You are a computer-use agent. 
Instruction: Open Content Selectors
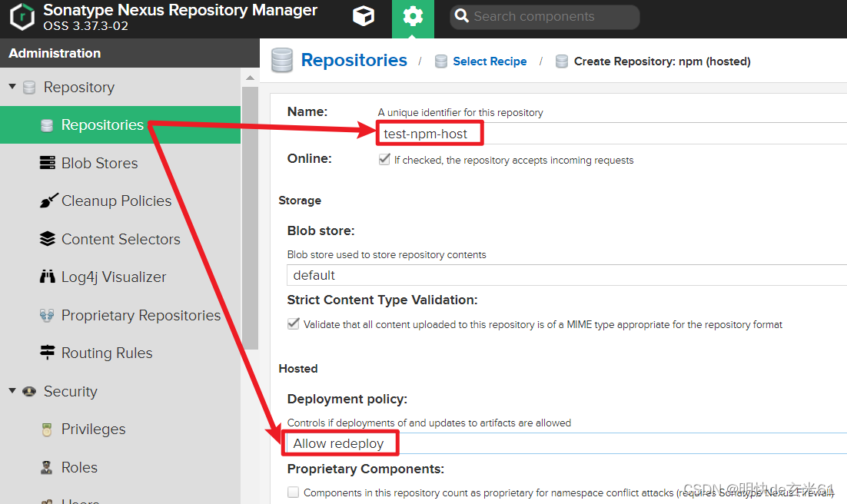tap(120, 239)
